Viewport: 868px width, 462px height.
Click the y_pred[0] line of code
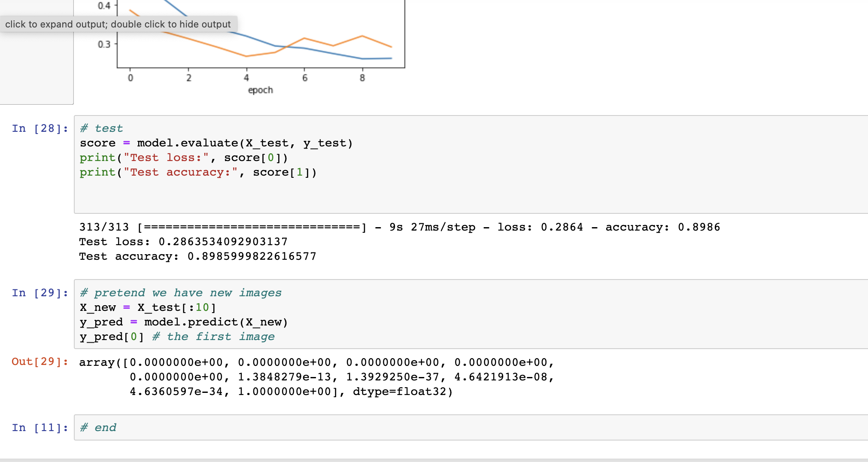[x=111, y=337]
